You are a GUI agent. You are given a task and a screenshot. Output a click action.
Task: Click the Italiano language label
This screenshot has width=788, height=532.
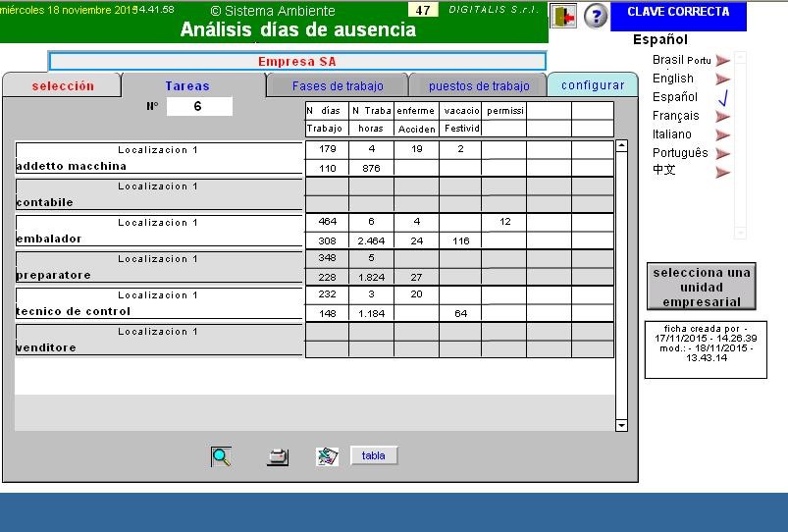pos(672,134)
